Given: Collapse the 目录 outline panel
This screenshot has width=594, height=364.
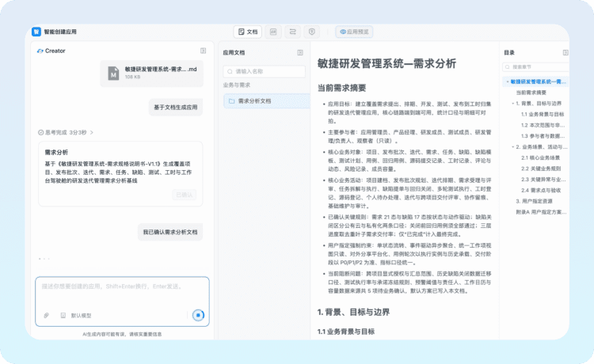Looking at the screenshot, I should point(565,52).
